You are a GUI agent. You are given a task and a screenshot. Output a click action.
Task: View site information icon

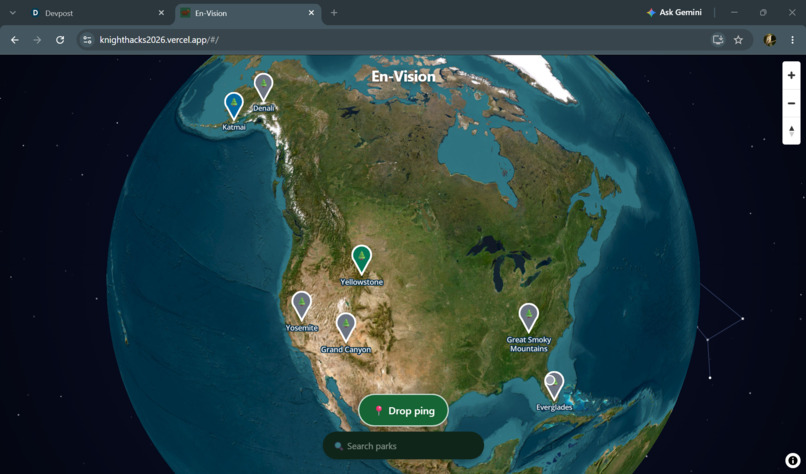(x=87, y=40)
